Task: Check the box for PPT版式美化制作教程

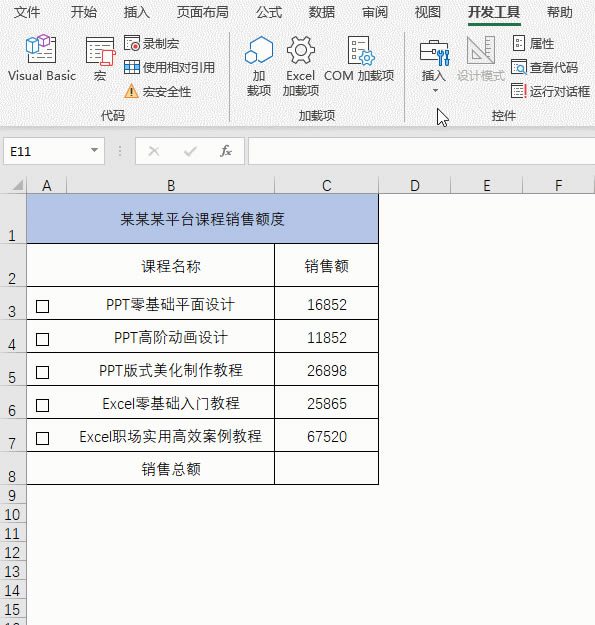Action: (43, 372)
